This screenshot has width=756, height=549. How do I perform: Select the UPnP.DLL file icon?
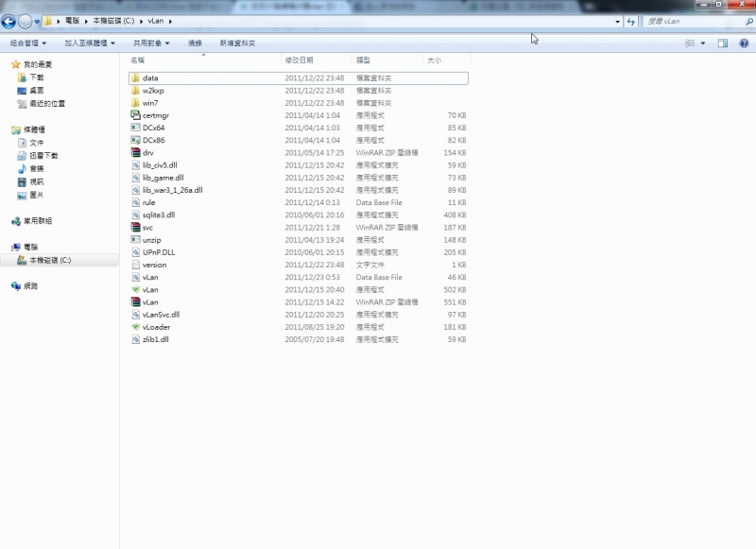point(135,252)
